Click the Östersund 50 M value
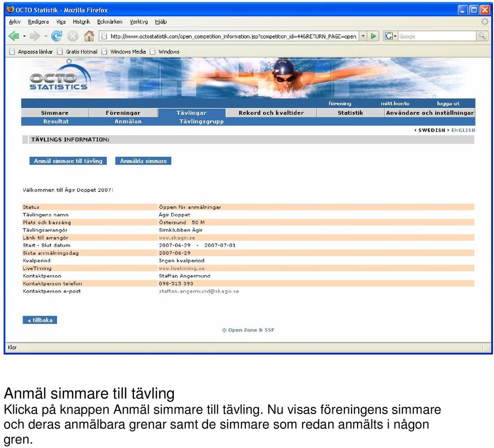 pyautogui.click(x=182, y=222)
